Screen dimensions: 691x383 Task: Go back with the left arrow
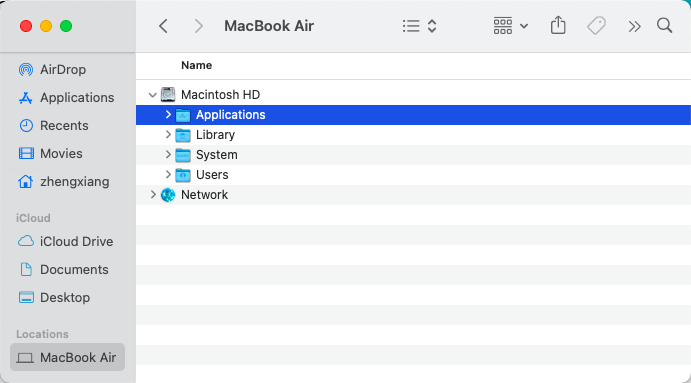point(163,26)
